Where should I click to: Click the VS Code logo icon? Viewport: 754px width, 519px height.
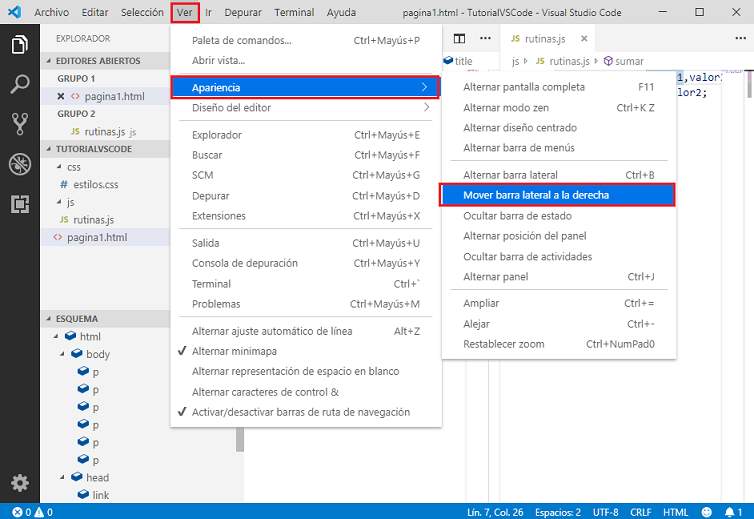pos(14,12)
